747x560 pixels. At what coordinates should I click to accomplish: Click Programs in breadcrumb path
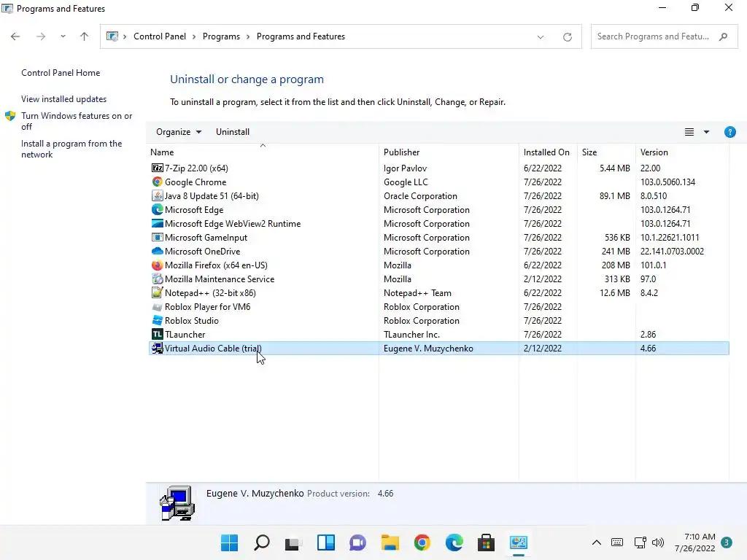221,36
